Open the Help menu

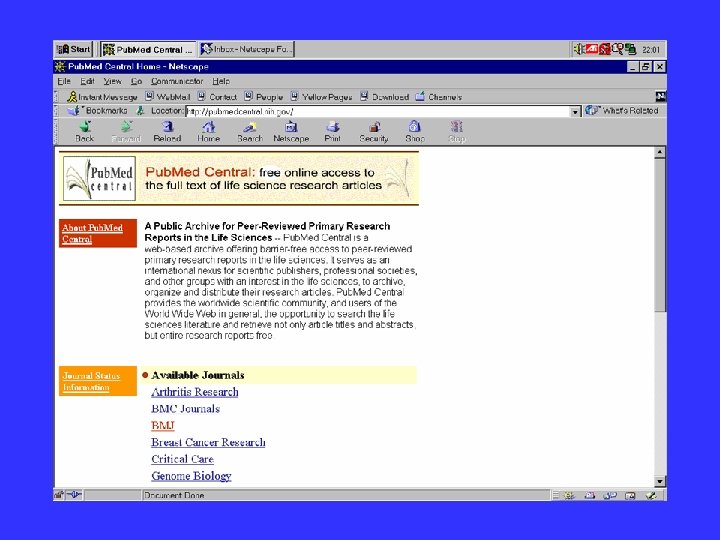point(221,81)
